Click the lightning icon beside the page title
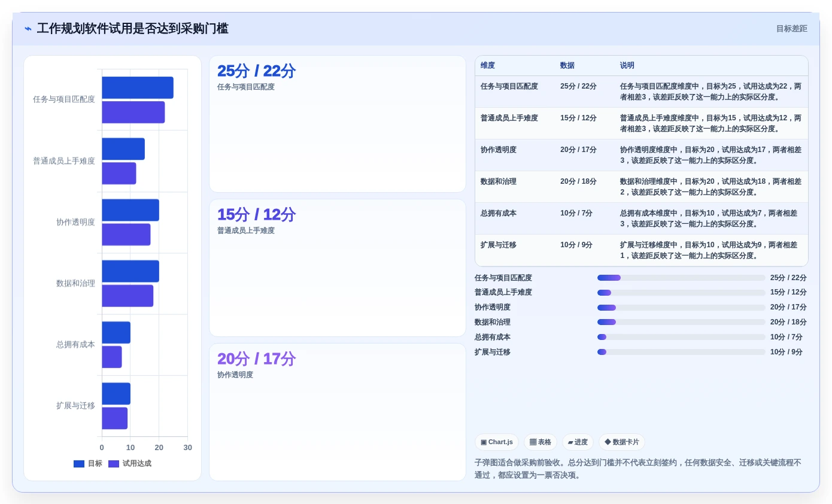The image size is (832, 504). (28, 29)
